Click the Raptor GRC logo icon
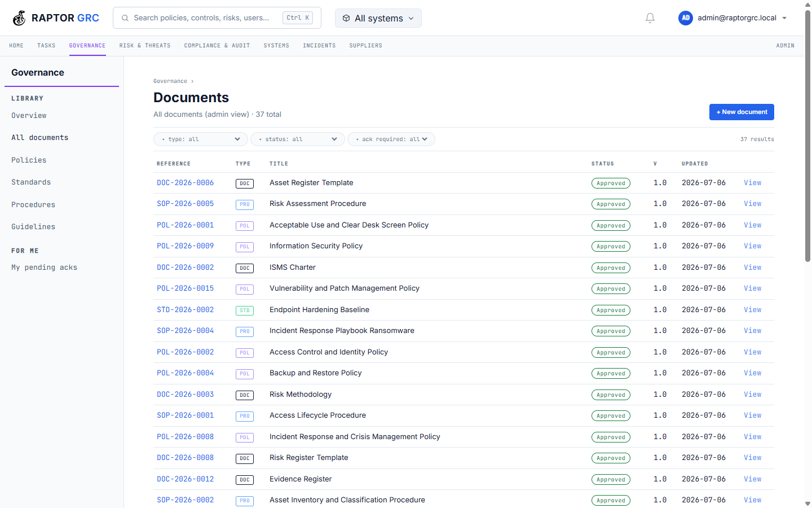Screen dimensions: 812x508 (19, 18)
